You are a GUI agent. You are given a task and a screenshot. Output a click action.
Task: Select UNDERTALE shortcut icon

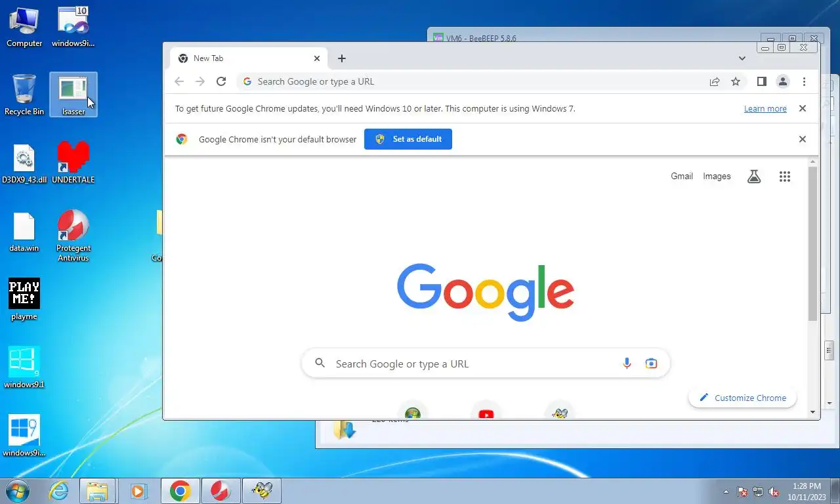click(x=73, y=163)
